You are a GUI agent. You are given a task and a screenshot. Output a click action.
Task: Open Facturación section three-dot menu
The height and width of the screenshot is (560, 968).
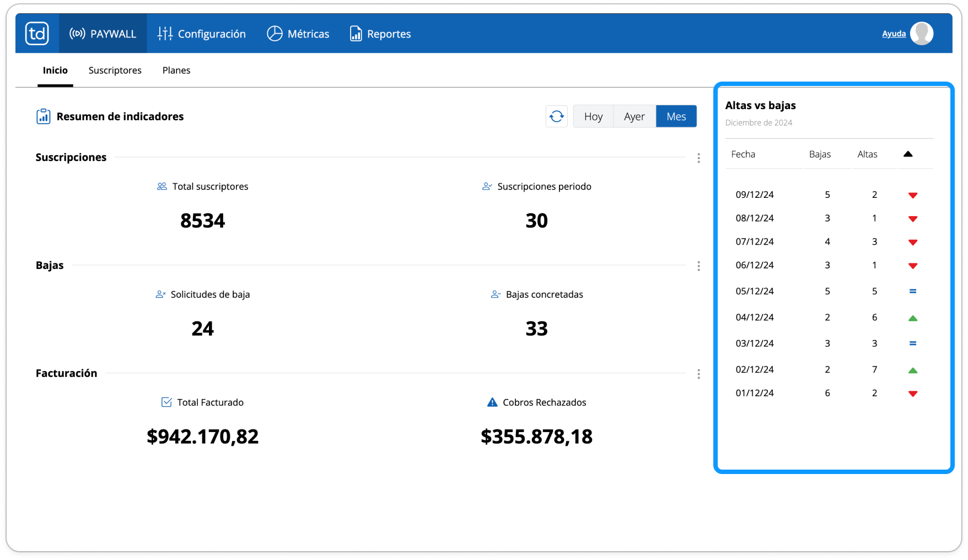698,374
